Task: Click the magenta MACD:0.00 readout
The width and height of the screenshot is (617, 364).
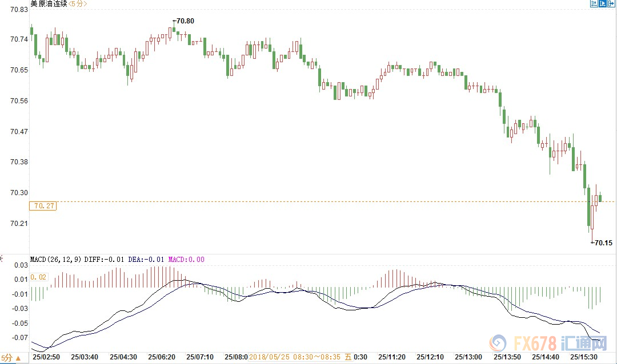Action: [188, 260]
